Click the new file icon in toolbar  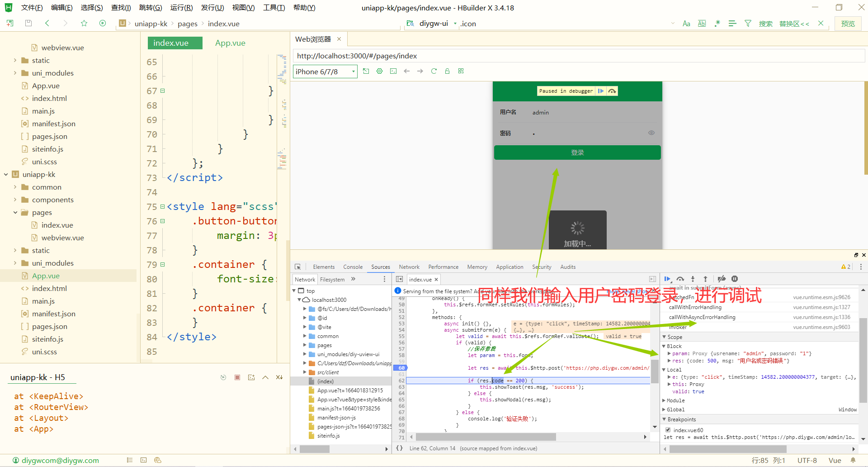point(10,23)
